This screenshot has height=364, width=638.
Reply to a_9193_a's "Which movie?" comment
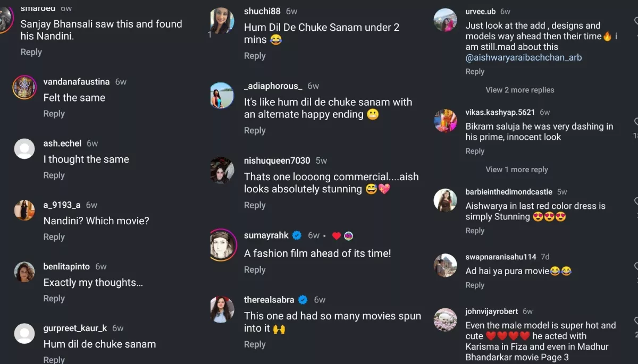click(x=54, y=237)
